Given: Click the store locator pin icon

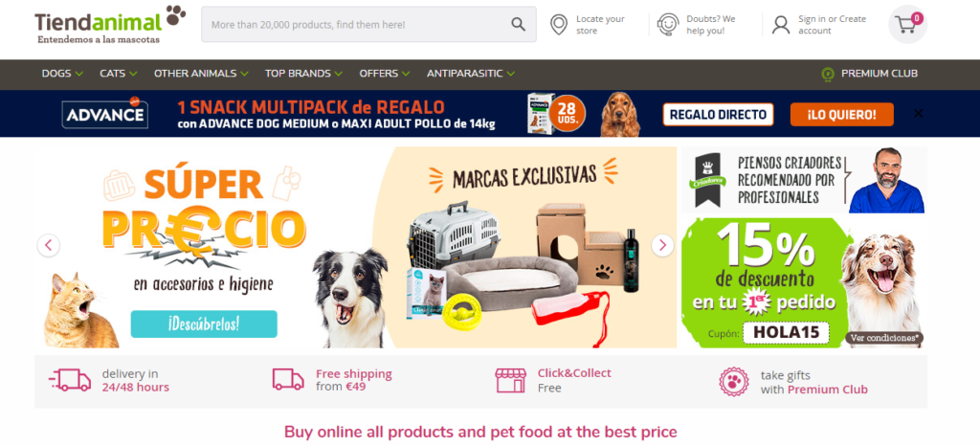Looking at the screenshot, I should 558,24.
